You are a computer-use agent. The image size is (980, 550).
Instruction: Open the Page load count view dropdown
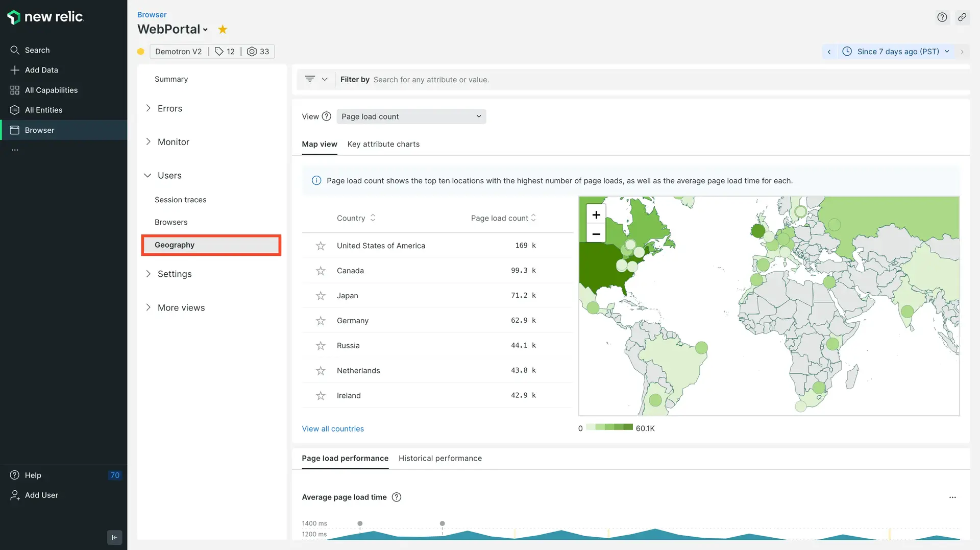pos(411,116)
